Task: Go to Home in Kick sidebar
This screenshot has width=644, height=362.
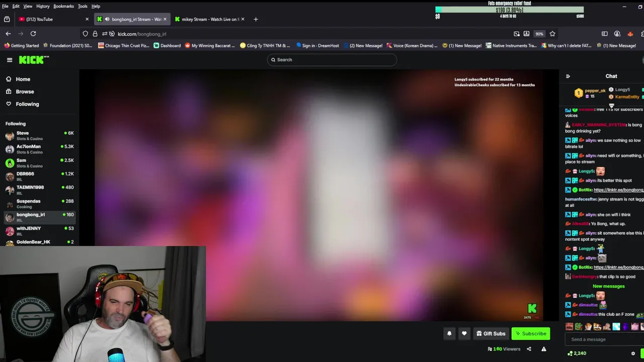Action: coord(23,79)
